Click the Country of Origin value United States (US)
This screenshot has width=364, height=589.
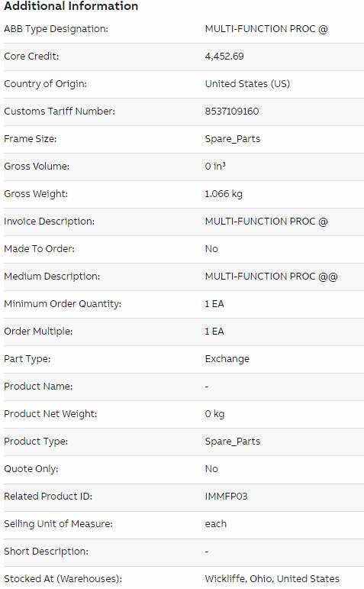click(x=247, y=84)
